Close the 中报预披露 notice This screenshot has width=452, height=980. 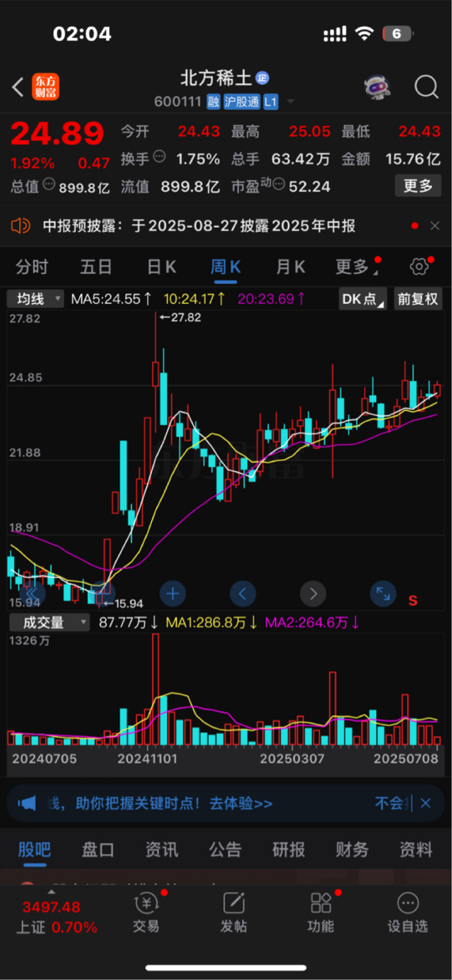(x=435, y=225)
